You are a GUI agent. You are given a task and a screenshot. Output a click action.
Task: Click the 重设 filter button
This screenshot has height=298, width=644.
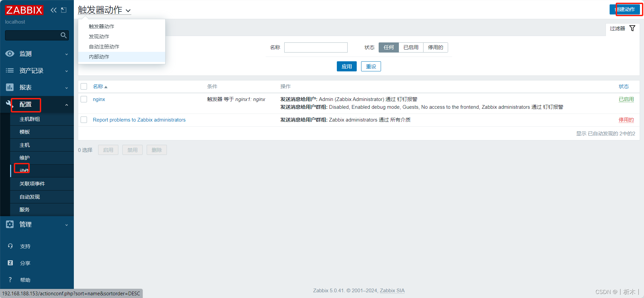coord(371,66)
